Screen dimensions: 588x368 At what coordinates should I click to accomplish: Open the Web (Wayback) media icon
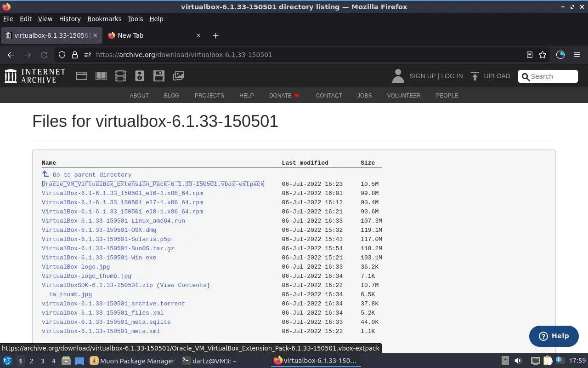pyautogui.click(x=82, y=76)
